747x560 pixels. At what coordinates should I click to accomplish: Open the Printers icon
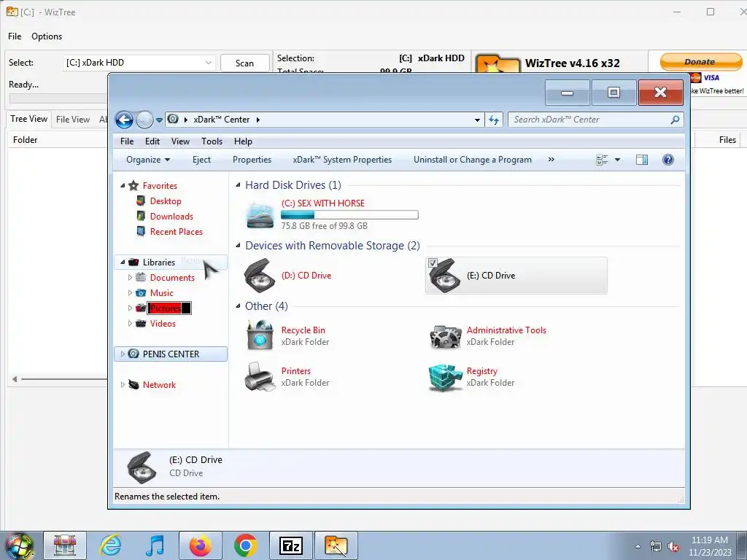260,377
